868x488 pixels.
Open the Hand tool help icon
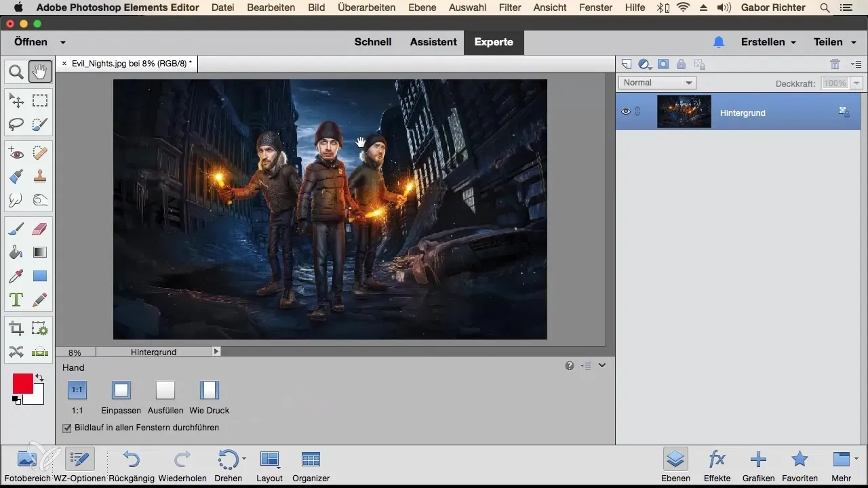(x=570, y=366)
